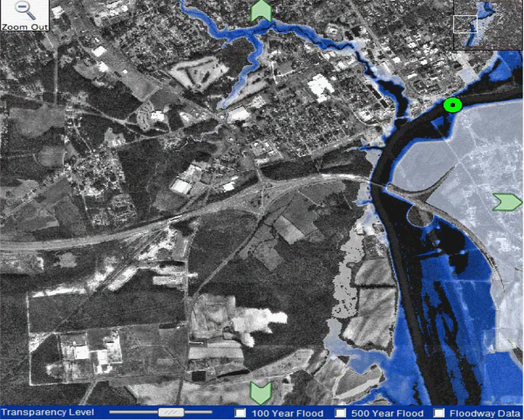Toggle the Floodway Data checkbox

pyautogui.click(x=439, y=413)
